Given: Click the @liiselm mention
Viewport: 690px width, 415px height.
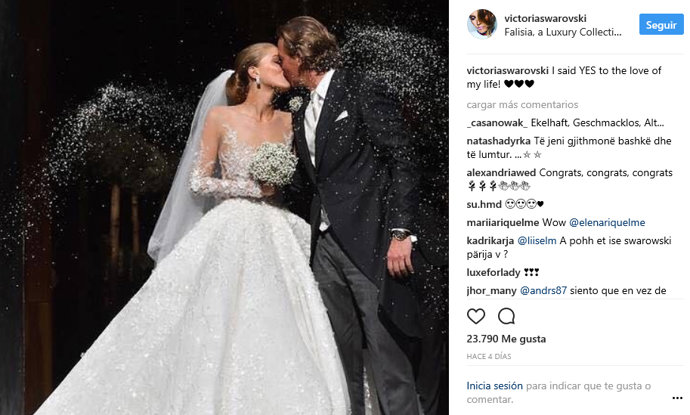Looking at the screenshot, I should click(536, 241).
